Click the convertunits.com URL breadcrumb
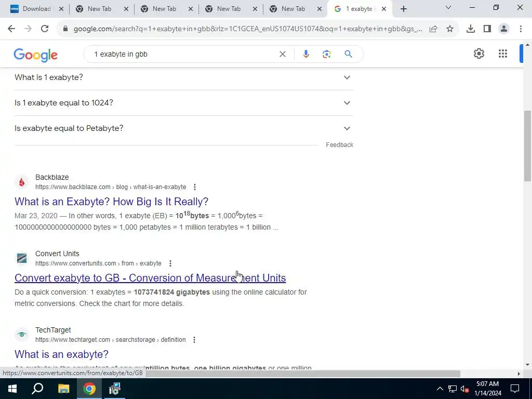 point(98,263)
